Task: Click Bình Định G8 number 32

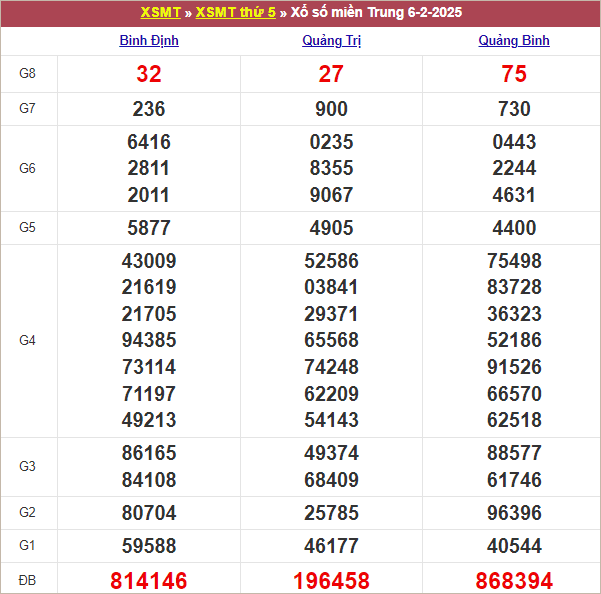Action: (x=149, y=74)
